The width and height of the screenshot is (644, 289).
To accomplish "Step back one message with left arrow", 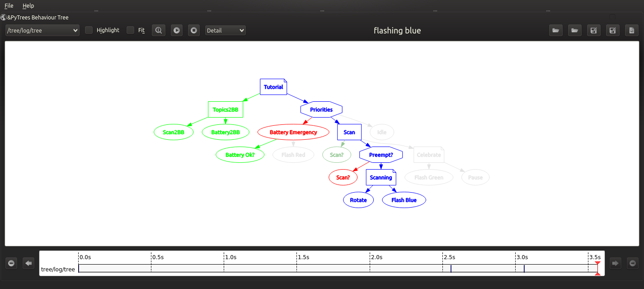I will click(28, 263).
